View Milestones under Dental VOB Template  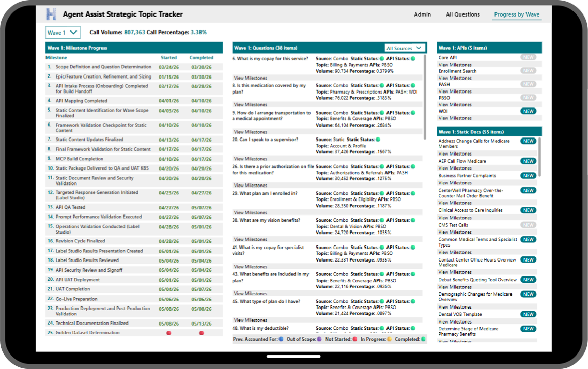pos(455,322)
